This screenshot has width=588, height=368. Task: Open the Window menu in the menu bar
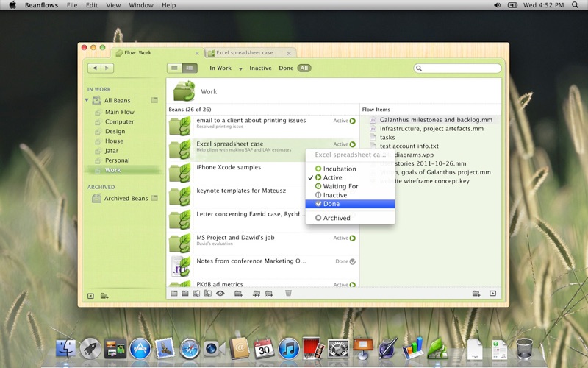click(141, 5)
